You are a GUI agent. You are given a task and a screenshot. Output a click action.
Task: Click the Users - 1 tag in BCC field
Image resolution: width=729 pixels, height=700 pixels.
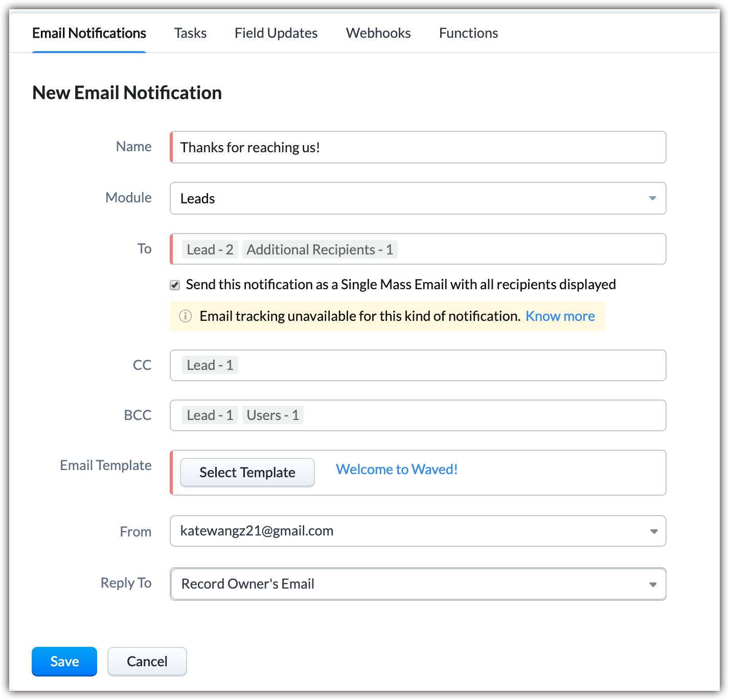(x=272, y=415)
